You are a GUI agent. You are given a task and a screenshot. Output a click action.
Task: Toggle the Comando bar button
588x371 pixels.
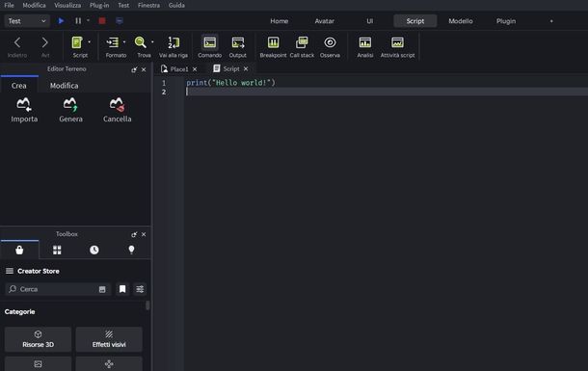pos(209,46)
